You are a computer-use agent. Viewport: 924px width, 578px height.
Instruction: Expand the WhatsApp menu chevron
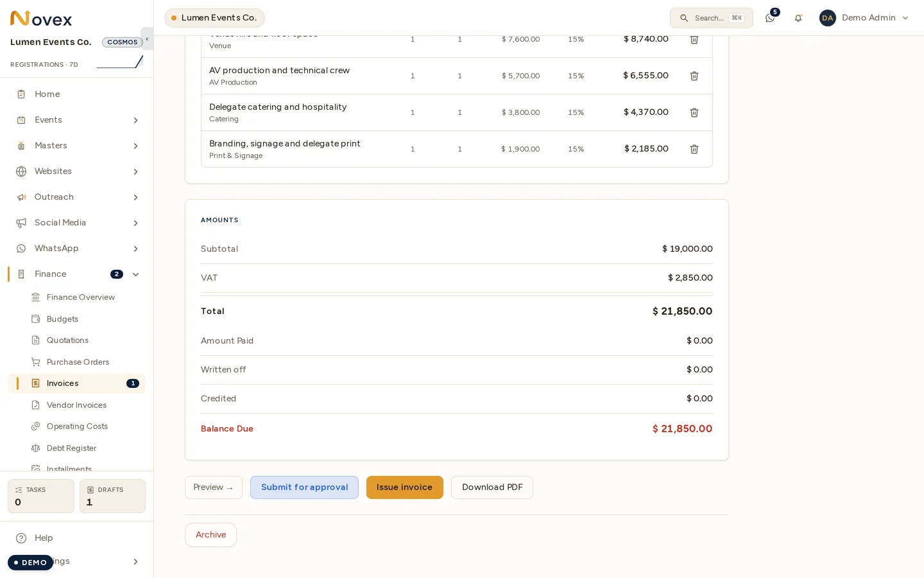[135, 249]
